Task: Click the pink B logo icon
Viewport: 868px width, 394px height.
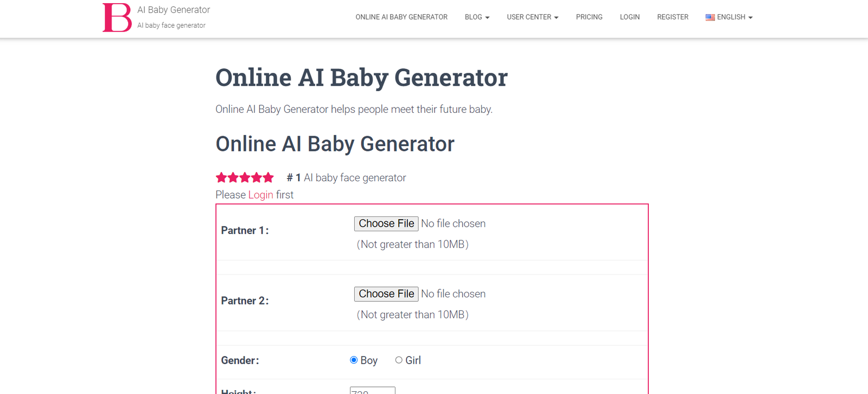Action: [x=117, y=17]
